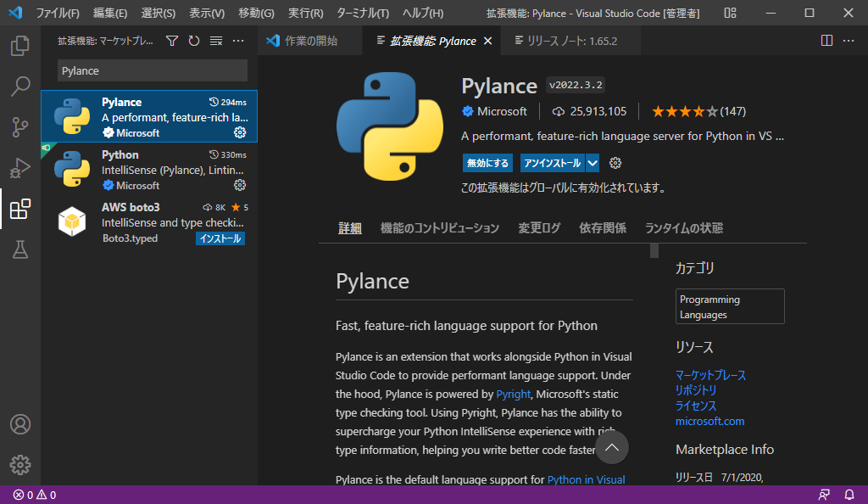The height and width of the screenshot is (504, 868).
Task: Open the Testing flask icon
Action: [x=20, y=249]
